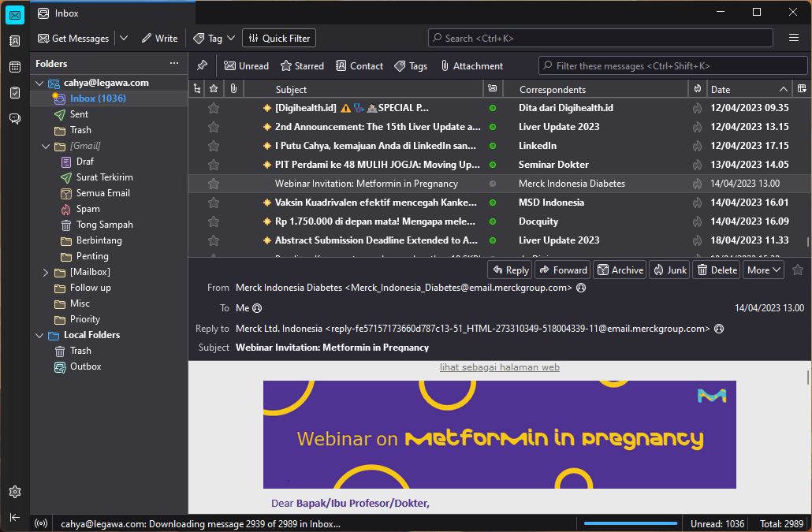Open the Calendar space icon
812x532 pixels.
point(15,67)
